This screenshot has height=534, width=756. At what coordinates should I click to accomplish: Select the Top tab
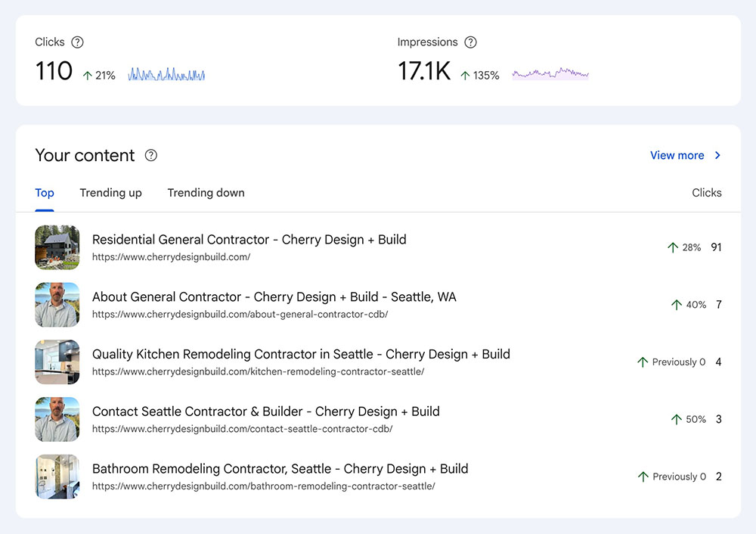[x=45, y=193]
